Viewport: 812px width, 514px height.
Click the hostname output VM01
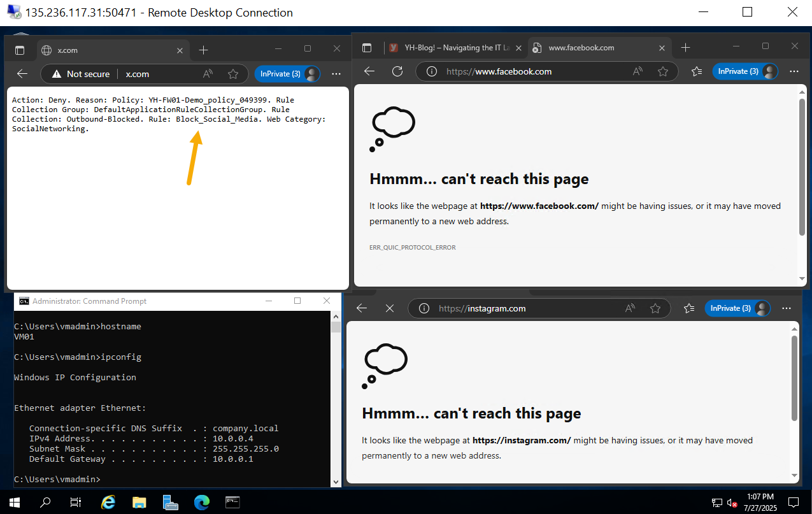pyautogui.click(x=24, y=336)
